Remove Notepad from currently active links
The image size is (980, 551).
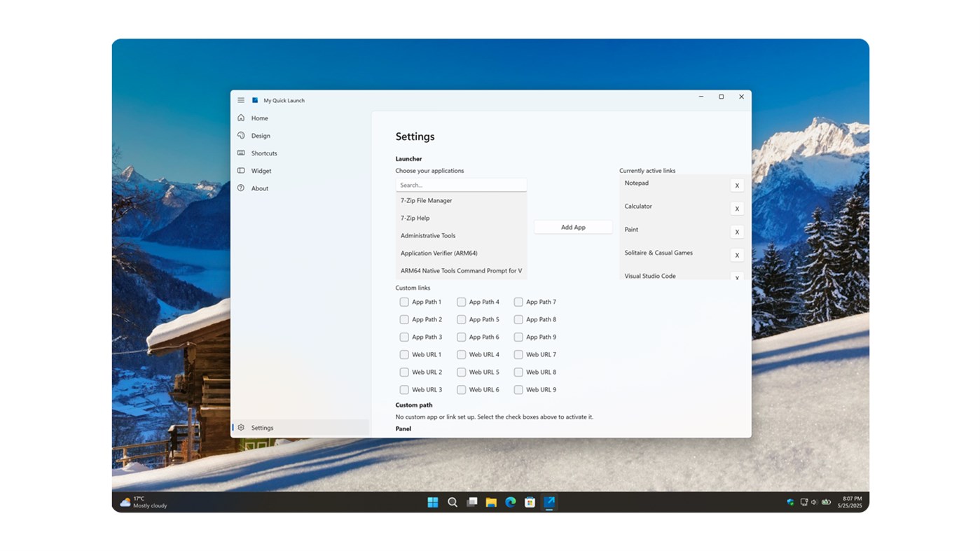point(736,185)
